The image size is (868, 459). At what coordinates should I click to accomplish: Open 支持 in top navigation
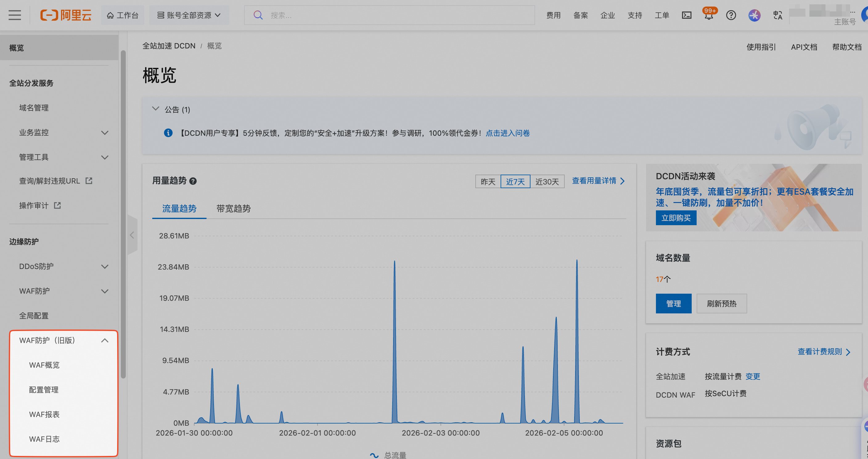click(x=635, y=15)
